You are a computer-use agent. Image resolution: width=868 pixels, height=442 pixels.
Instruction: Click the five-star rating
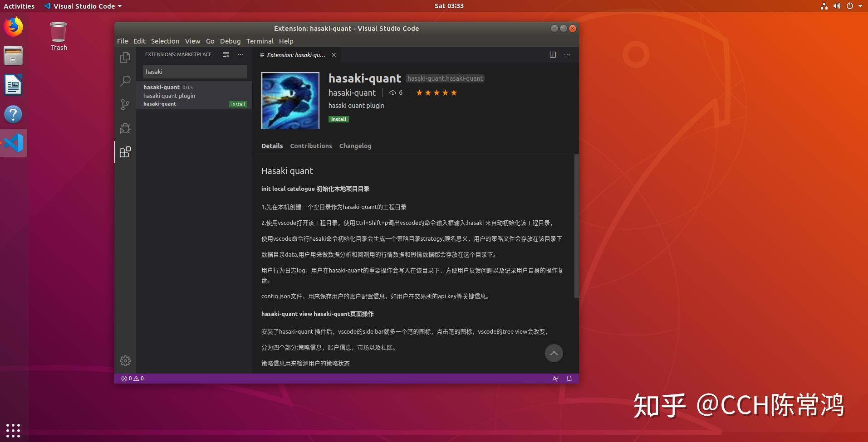436,92
